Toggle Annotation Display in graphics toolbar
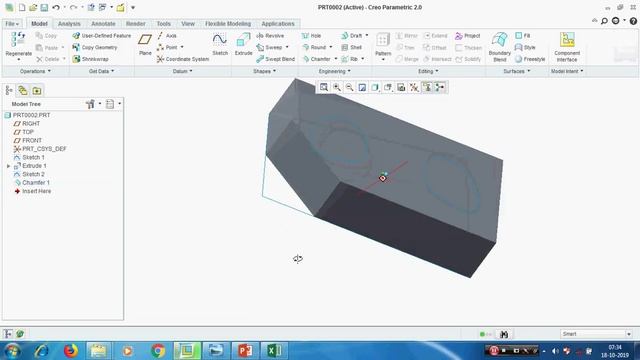This screenshot has width=640, height=360. point(427,87)
